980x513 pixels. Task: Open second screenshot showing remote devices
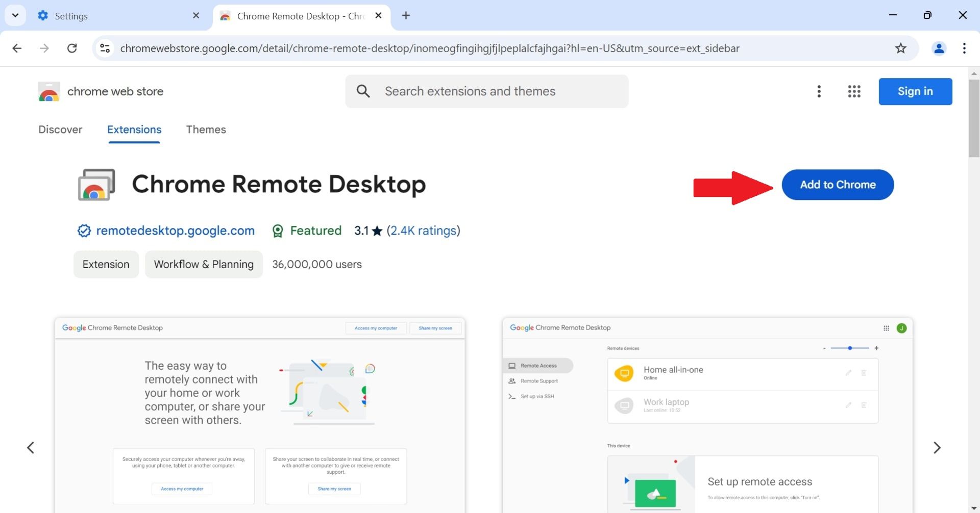click(x=707, y=415)
